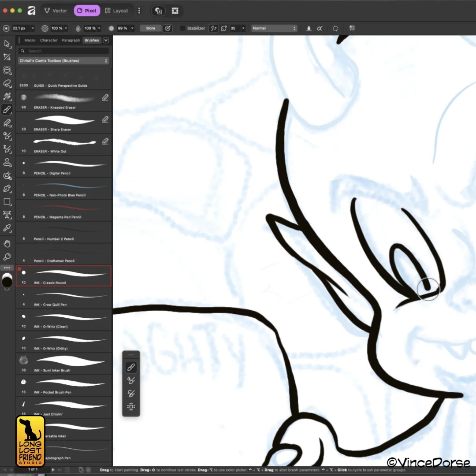Select the Color Picker eyedropper tool
This screenshot has width=476, height=476.
click(x=7, y=228)
